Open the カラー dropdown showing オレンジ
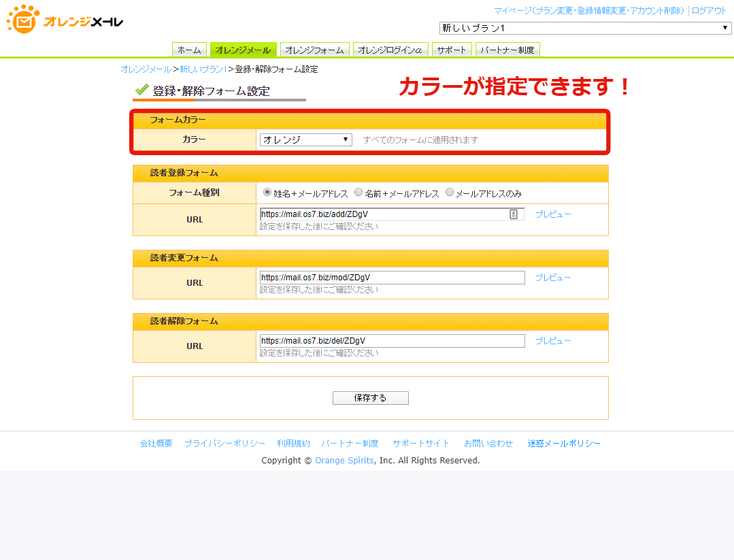 (305, 139)
